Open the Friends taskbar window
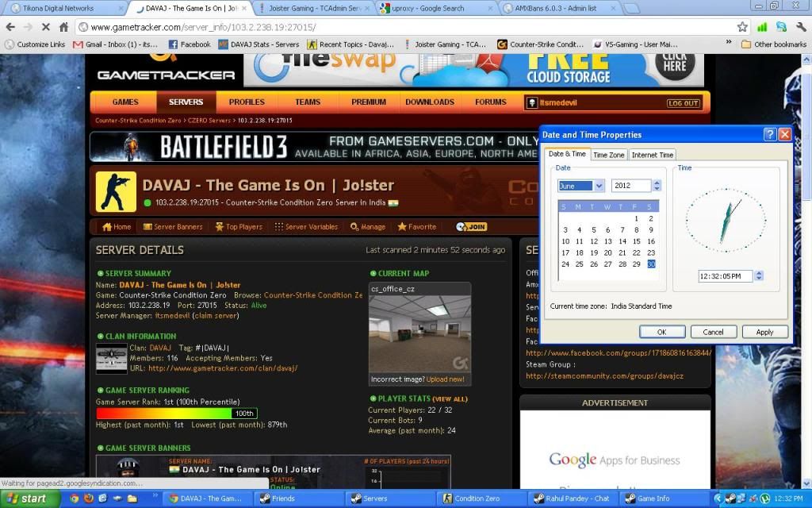The width and height of the screenshot is (812, 508). point(298,498)
